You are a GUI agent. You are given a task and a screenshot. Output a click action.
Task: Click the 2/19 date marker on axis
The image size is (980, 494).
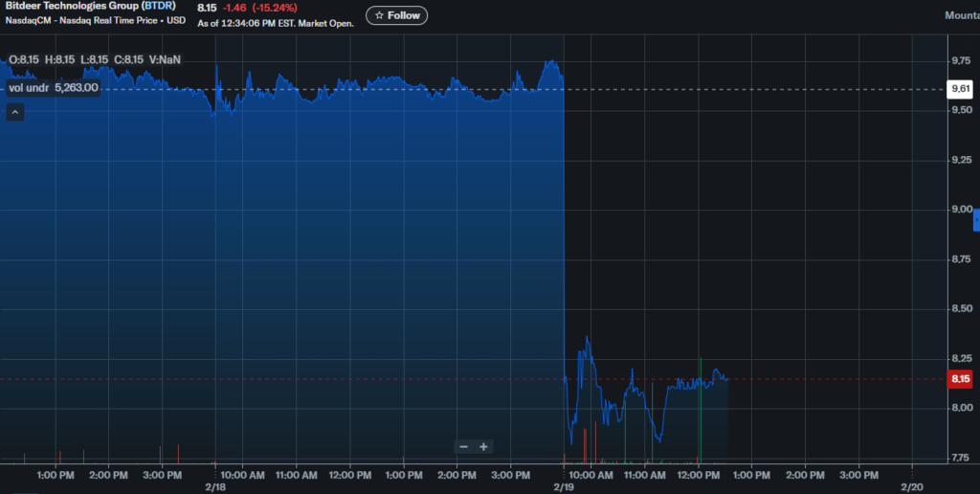coord(563,486)
